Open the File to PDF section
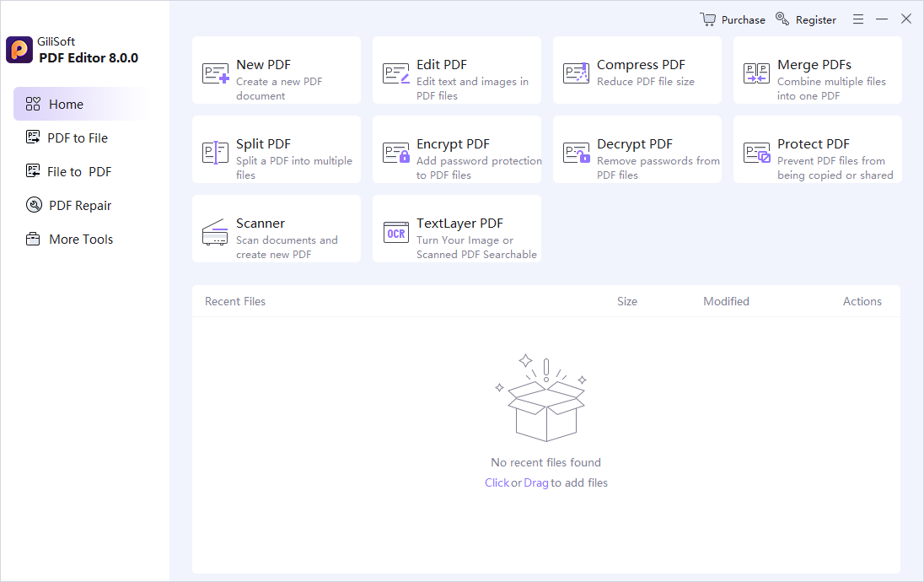Viewport: 924px width, 582px height. pyautogui.click(x=69, y=171)
